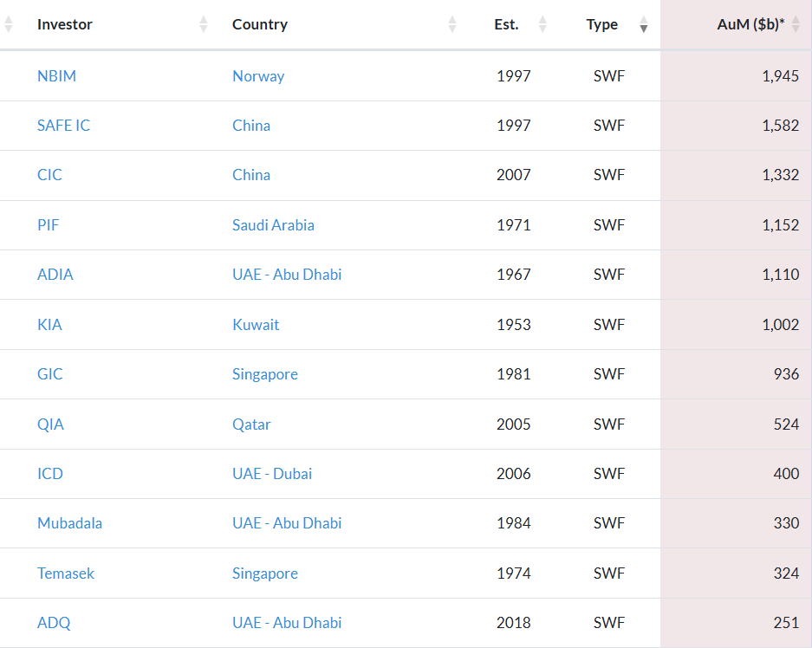Select the 1984 established year for Mubadala
This screenshot has height=648, width=812.
click(x=514, y=523)
